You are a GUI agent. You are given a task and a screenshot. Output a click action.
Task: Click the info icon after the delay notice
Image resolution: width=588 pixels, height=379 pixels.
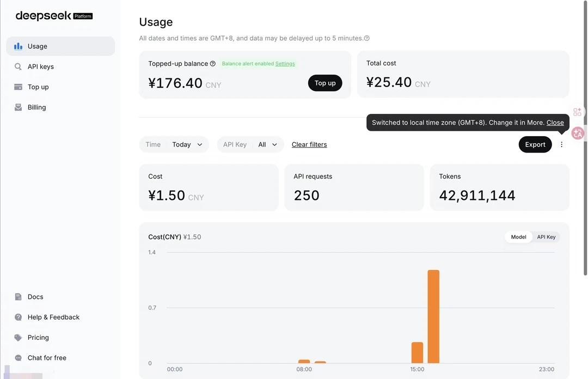tap(367, 38)
